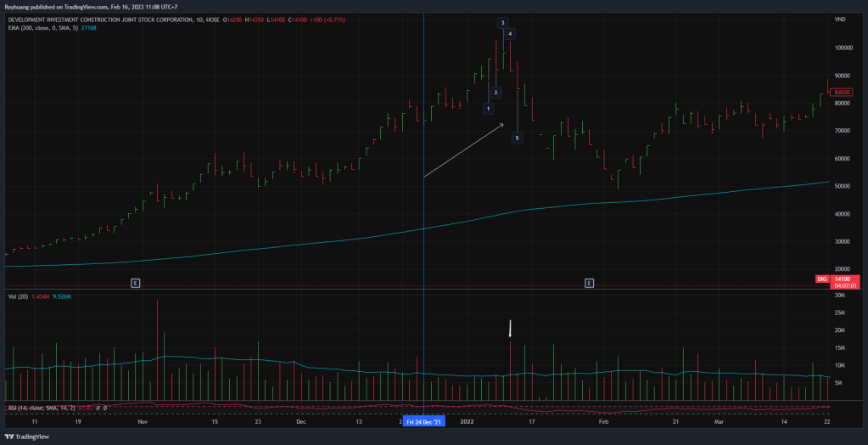The image size is (868, 445).
Task: Click the TradingView logo at bottom left
Action: 27,437
